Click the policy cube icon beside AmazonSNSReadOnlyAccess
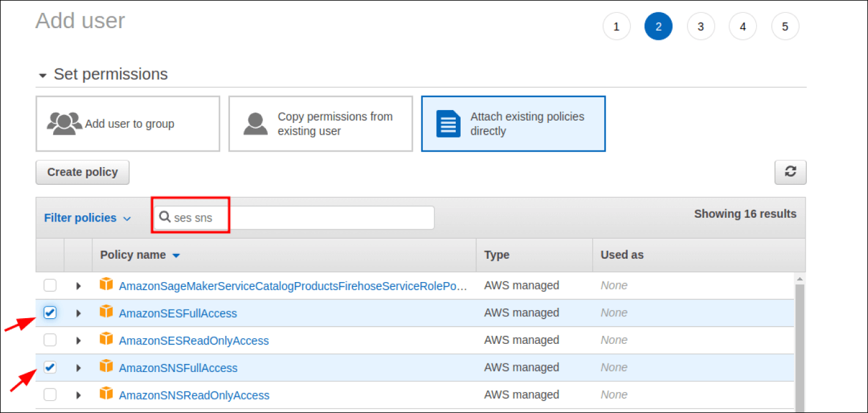Viewport: 868px width, 413px height. pos(106,394)
